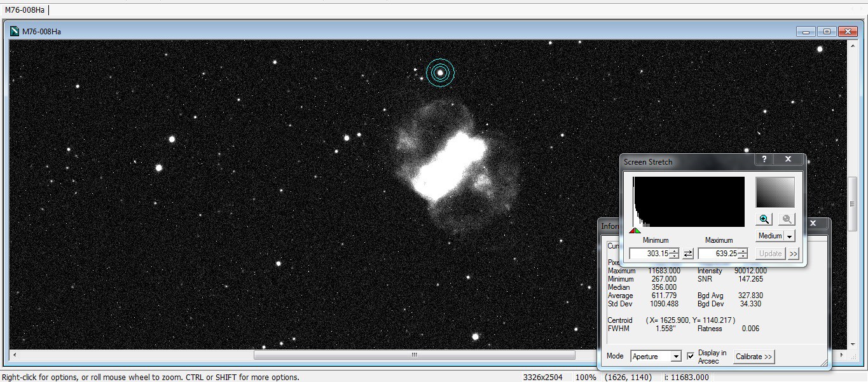Zoom in the Screen Stretch histogram
Viewport: 868px width, 382px height.
point(764,219)
